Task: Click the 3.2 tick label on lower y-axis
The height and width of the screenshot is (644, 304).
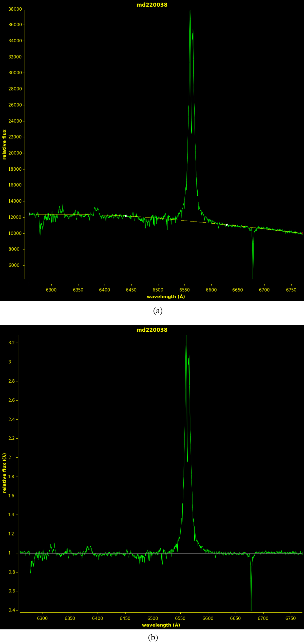Action: click(x=12, y=343)
